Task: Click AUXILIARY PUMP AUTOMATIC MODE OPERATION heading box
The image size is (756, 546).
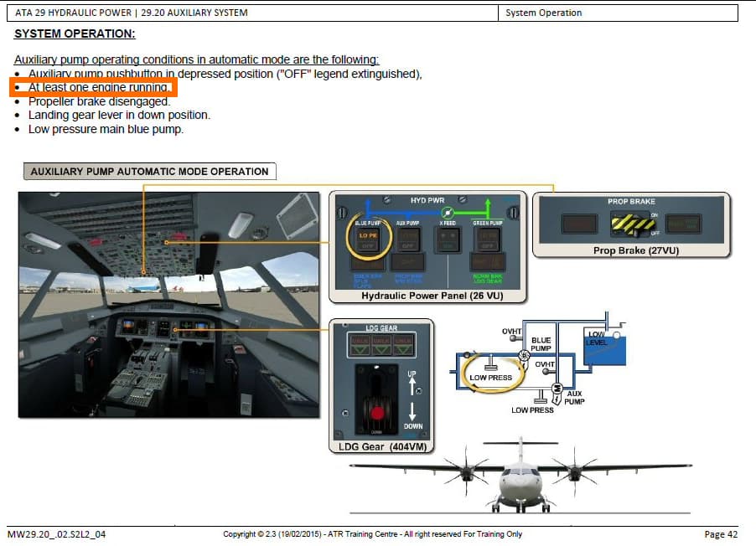Action: click(149, 172)
